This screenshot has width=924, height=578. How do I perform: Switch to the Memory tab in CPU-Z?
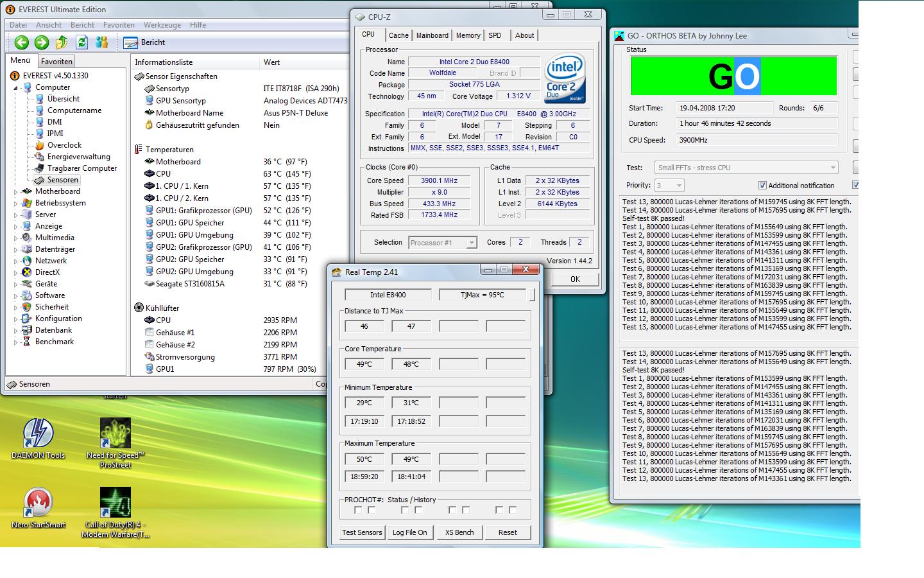tap(468, 35)
